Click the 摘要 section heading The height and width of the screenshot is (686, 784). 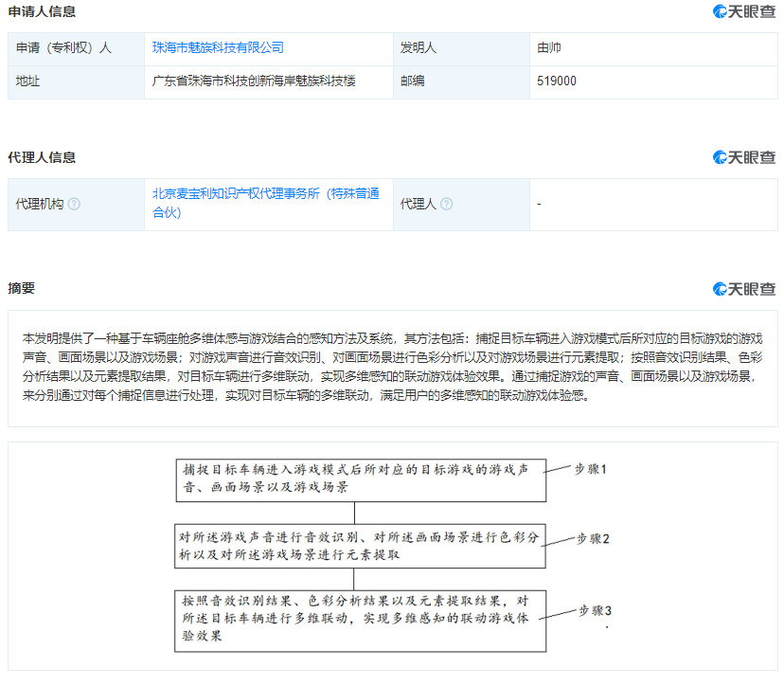point(21,288)
